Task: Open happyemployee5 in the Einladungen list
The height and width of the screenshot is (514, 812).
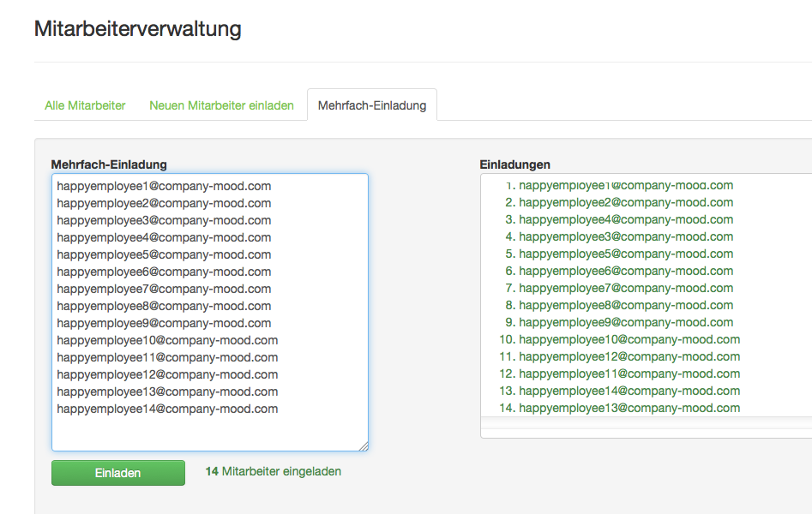Action: click(x=626, y=254)
